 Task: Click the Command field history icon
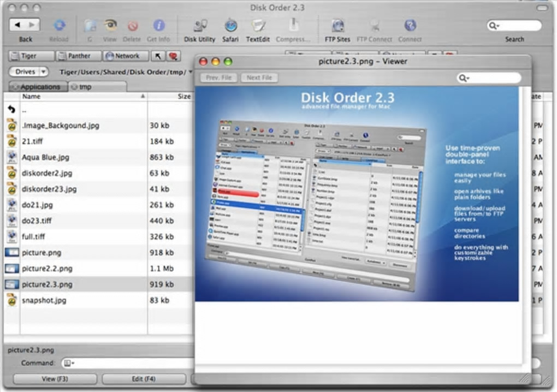pyautogui.click(x=68, y=363)
